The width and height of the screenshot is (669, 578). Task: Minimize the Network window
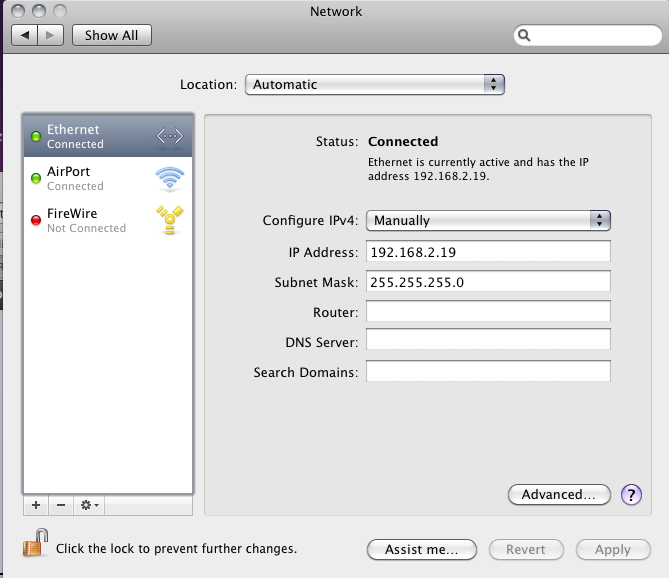point(39,11)
